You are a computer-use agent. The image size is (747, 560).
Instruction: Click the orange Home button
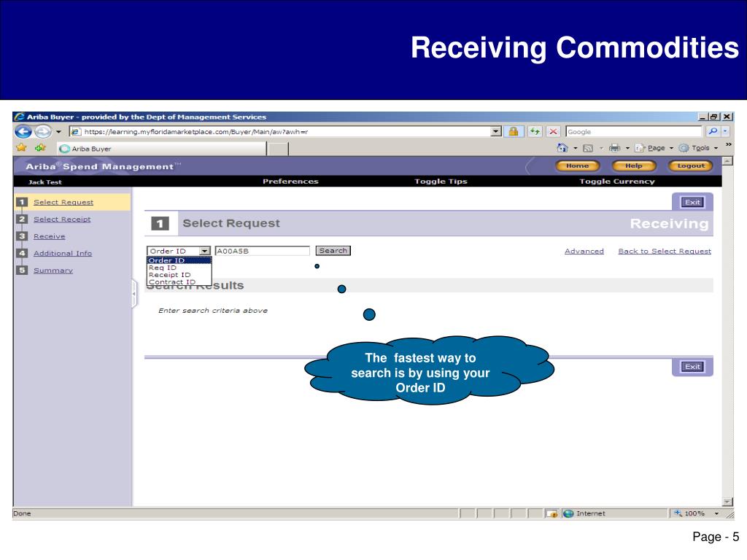click(x=578, y=166)
